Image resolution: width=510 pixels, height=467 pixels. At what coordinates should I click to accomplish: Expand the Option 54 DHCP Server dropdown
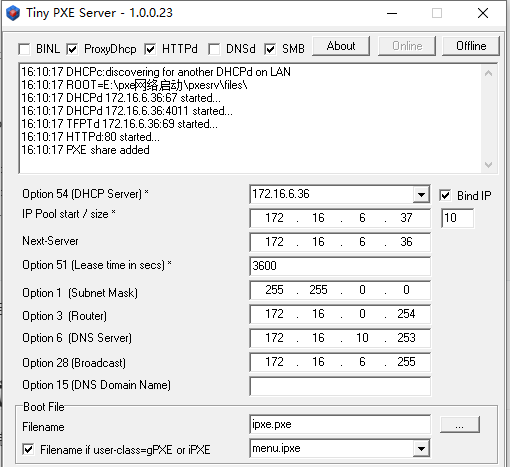[421, 194]
